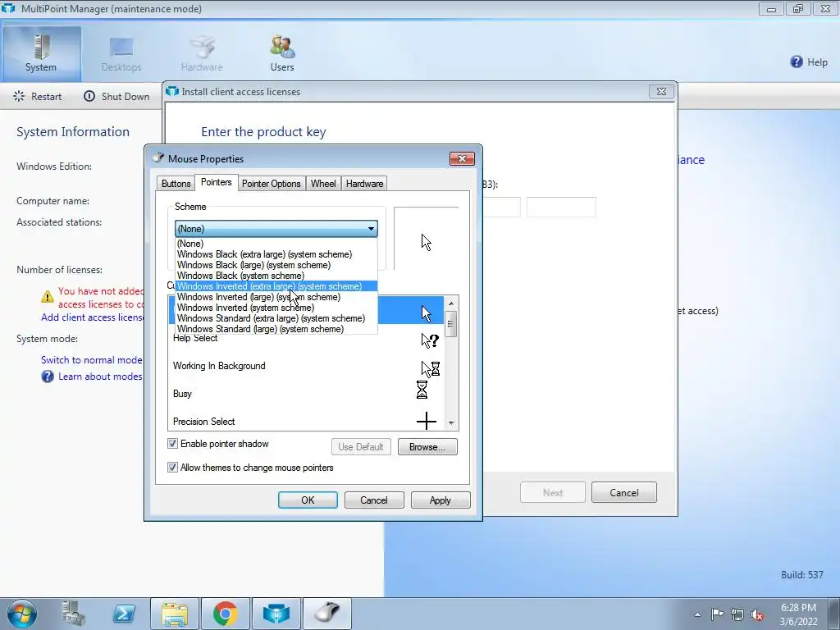Image resolution: width=840 pixels, height=630 pixels.
Task: Click the muted volume tray icon
Action: pyautogui.click(x=757, y=614)
